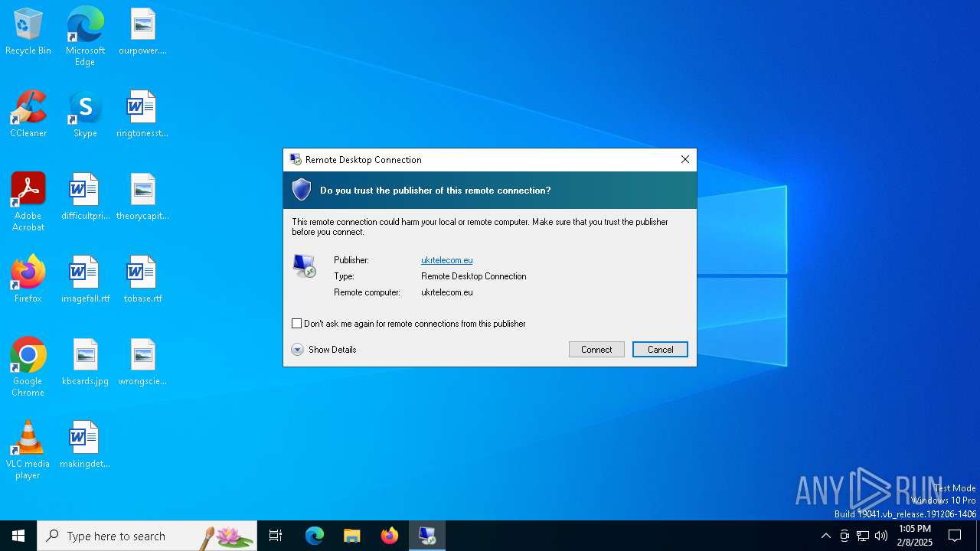Select the wrongscie file icon

click(142, 362)
